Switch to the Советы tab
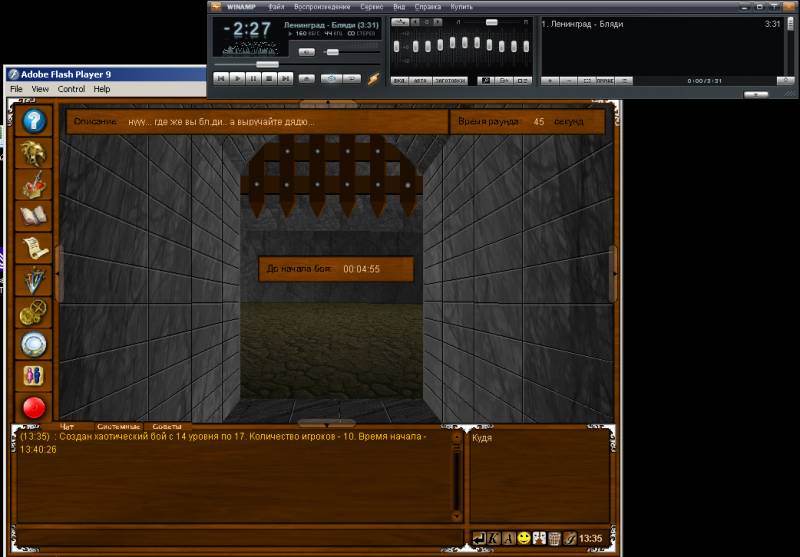The image size is (800, 557). [167, 426]
